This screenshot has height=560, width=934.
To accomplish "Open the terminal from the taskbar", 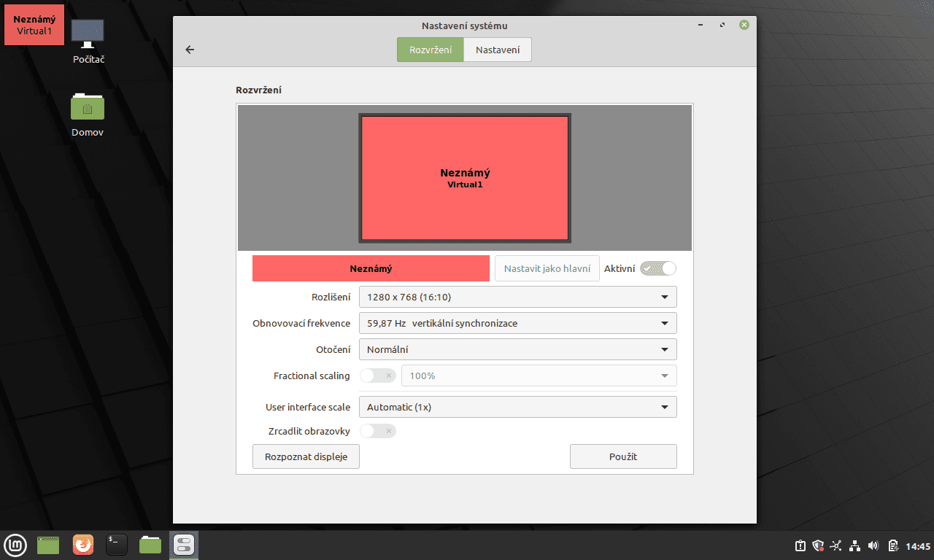I will point(116,545).
